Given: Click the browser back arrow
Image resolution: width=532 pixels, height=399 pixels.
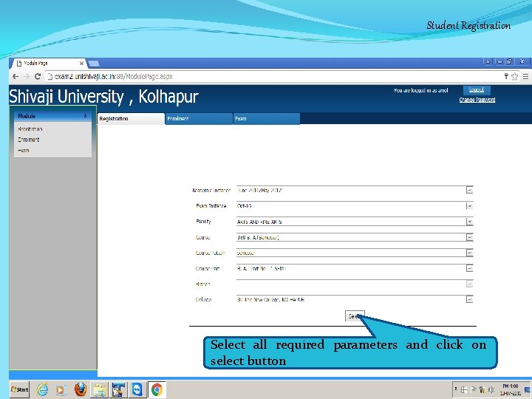Looking at the screenshot, I should [16, 77].
